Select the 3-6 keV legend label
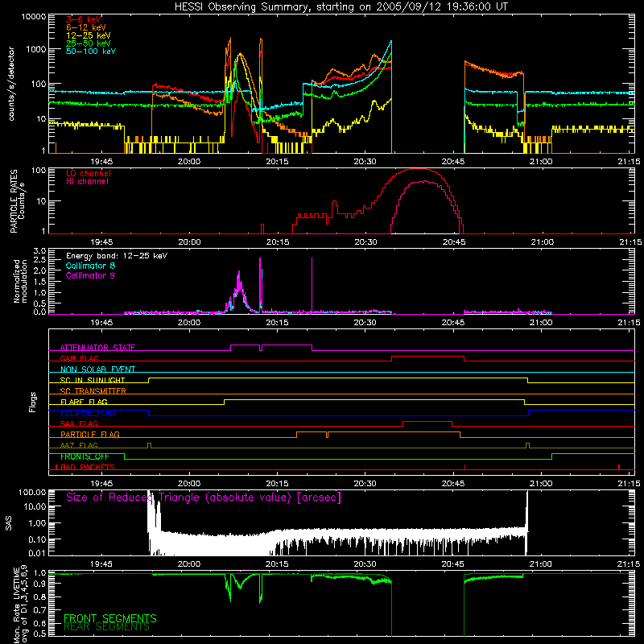Viewport: 644px width, 644px height. (84, 19)
